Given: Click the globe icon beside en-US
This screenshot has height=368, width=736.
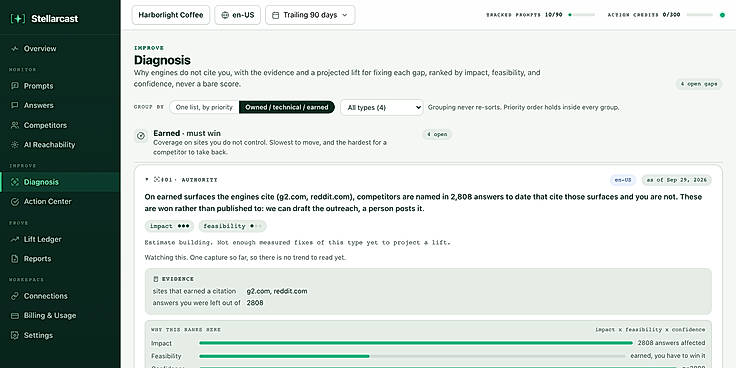Looking at the screenshot, I should point(225,15).
